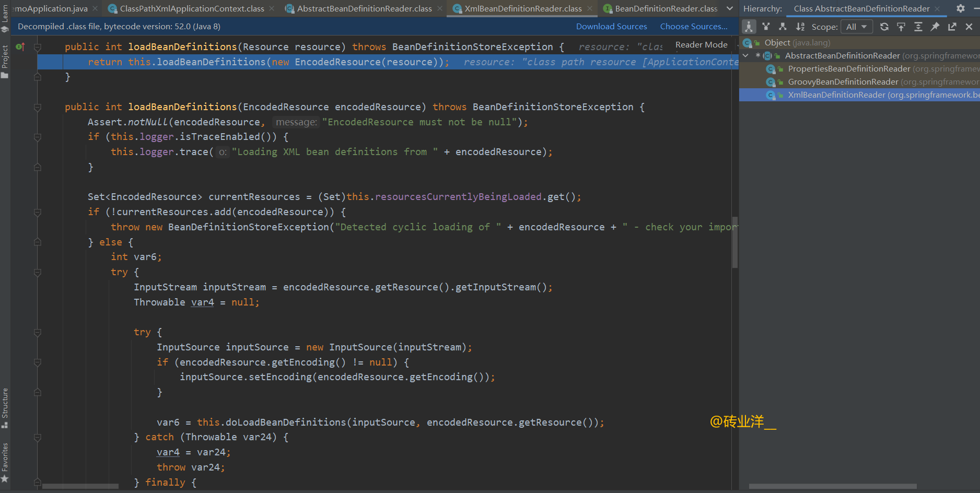Viewport: 980px width, 493px height.
Task: Select AbstractBeanDefinitionReader node in hierarchy tree
Action: 859,56
